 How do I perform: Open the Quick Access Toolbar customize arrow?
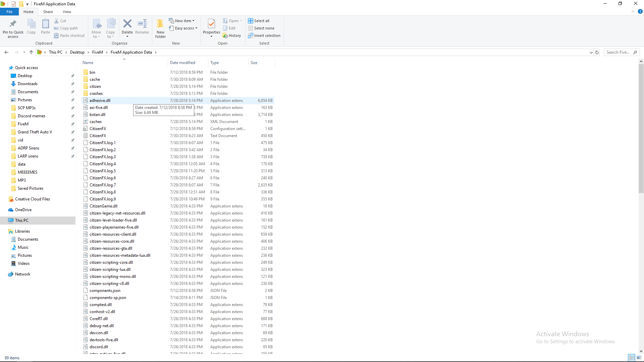coord(27,4)
